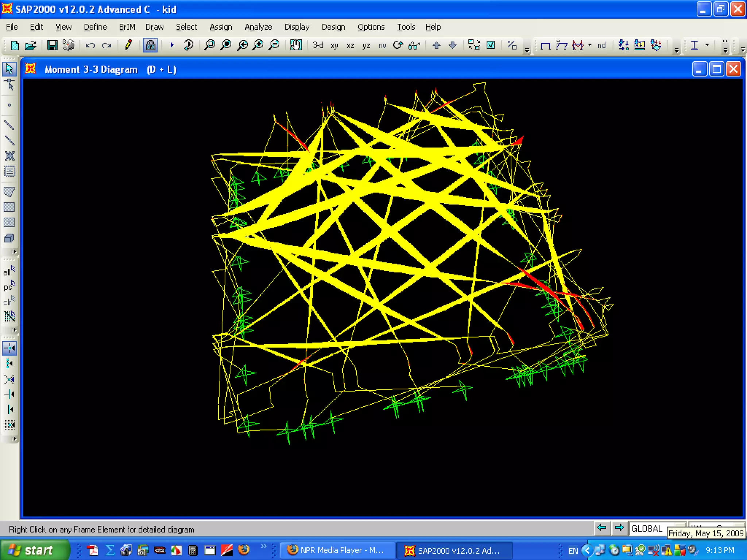
Task: Open the Show Forces/Stresses dropdown arrow
Action: pyautogui.click(x=590, y=45)
